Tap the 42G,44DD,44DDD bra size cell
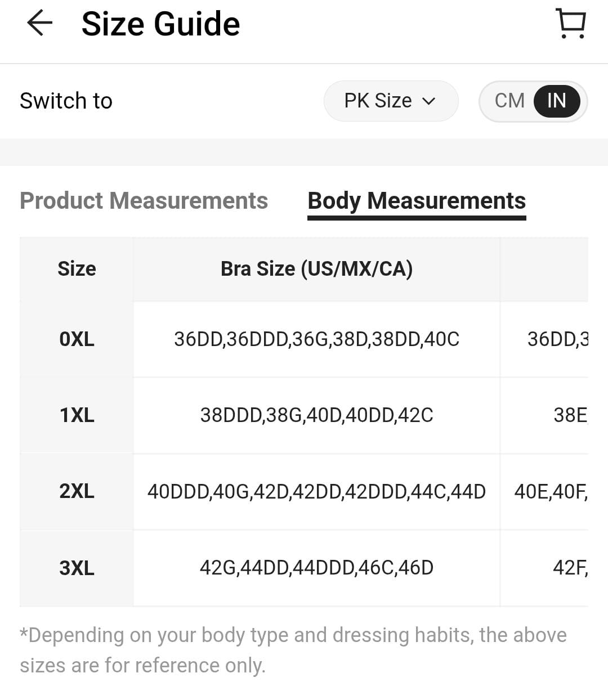The image size is (608, 700). tap(316, 568)
